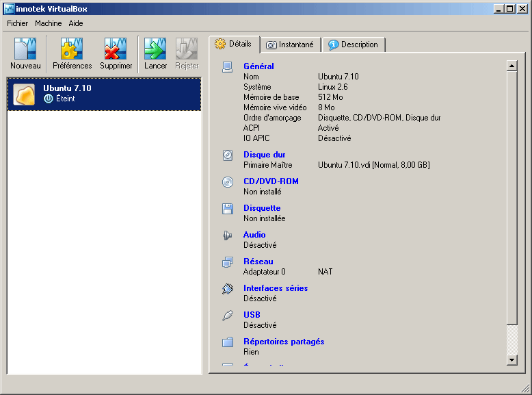Open the Disquette settings link
Image resolution: width=532 pixels, height=395 pixels.
262,208
